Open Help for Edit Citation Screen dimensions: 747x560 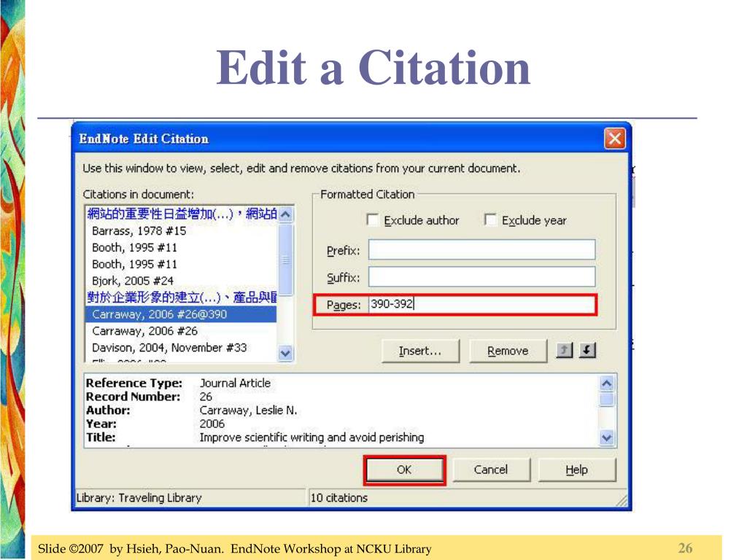(x=577, y=470)
